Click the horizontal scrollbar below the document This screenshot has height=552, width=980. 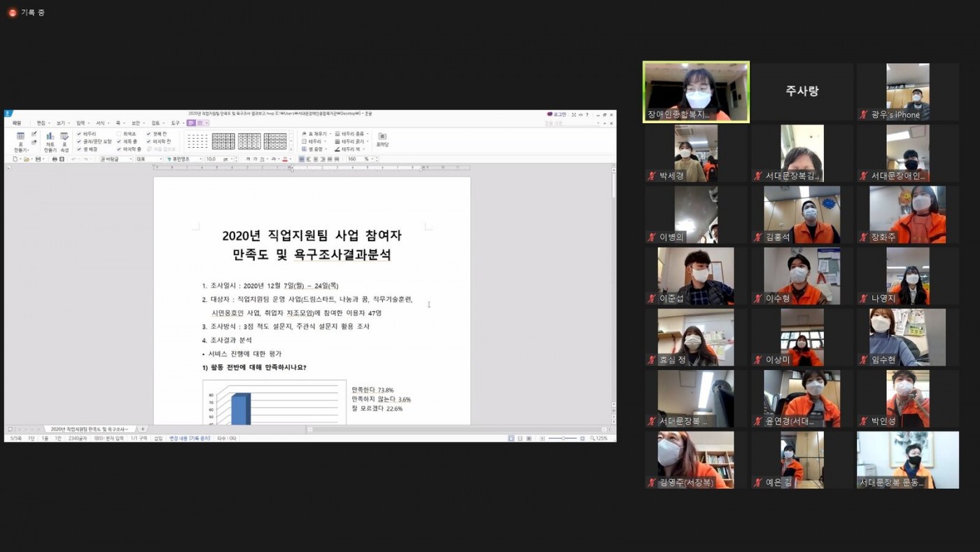pos(458,429)
